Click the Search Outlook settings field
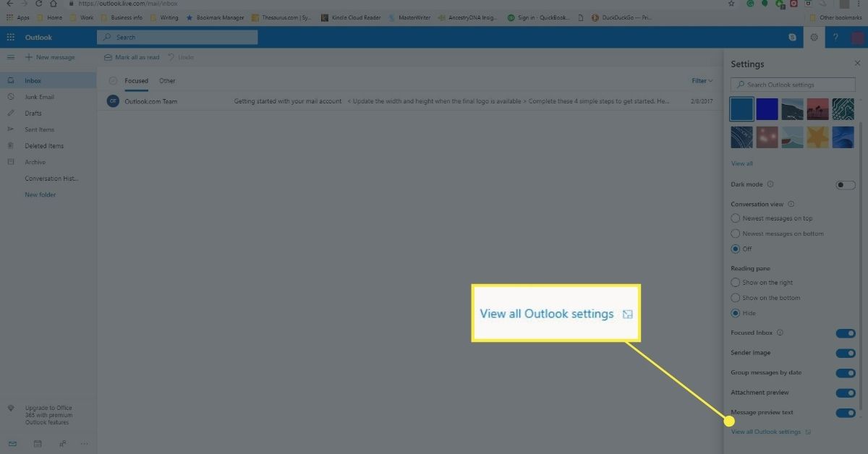Image resolution: width=868 pixels, height=454 pixels. pyautogui.click(x=793, y=85)
